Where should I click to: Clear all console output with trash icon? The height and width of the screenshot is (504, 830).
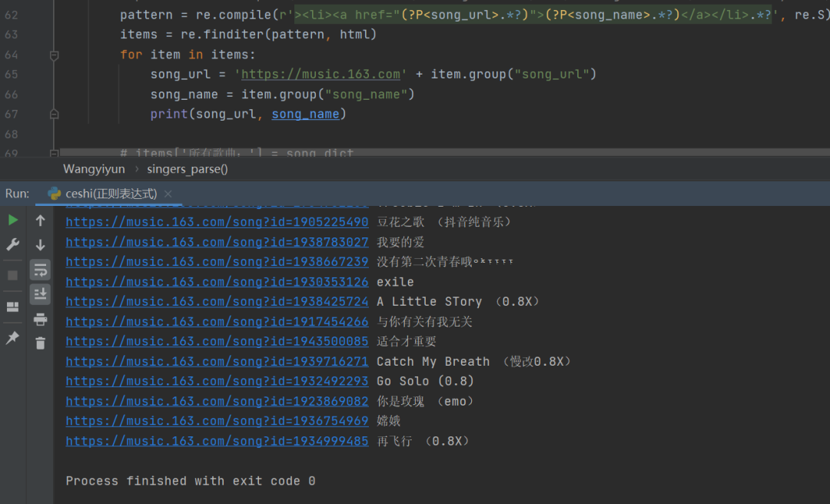[x=40, y=343]
